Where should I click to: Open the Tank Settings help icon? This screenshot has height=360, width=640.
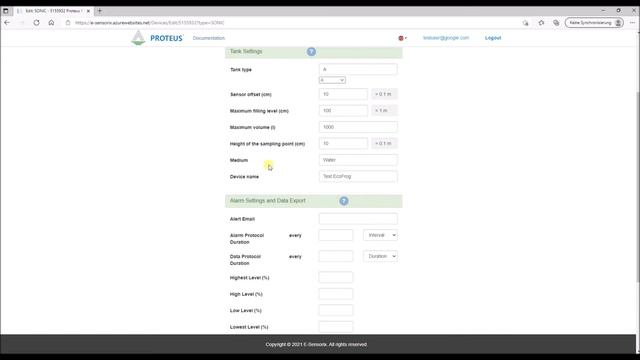[x=311, y=51]
